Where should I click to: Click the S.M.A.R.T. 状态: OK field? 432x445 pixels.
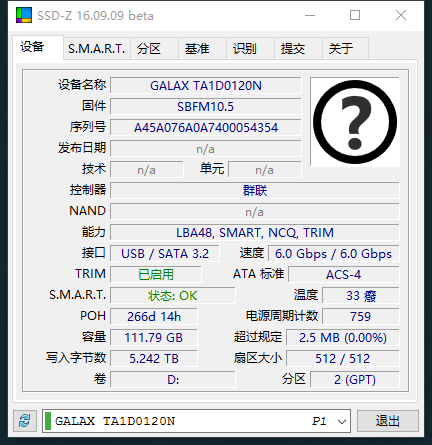point(173,296)
